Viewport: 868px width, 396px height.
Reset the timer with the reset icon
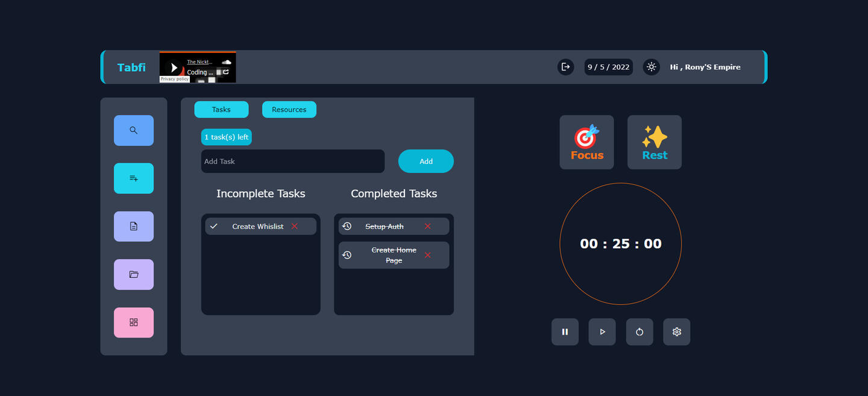coord(639,332)
